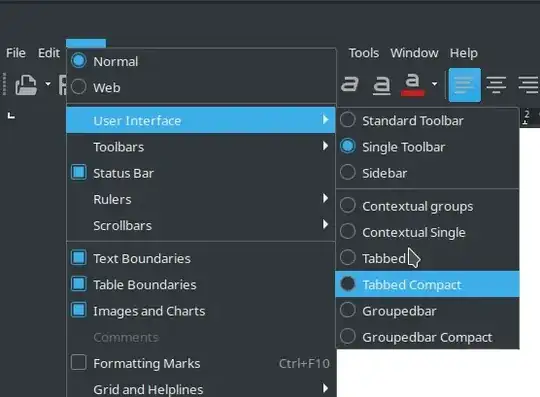Select the Normal view radio button
The height and width of the screenshot is (397, 540).
pyautogui.click(x=79, y=61)
